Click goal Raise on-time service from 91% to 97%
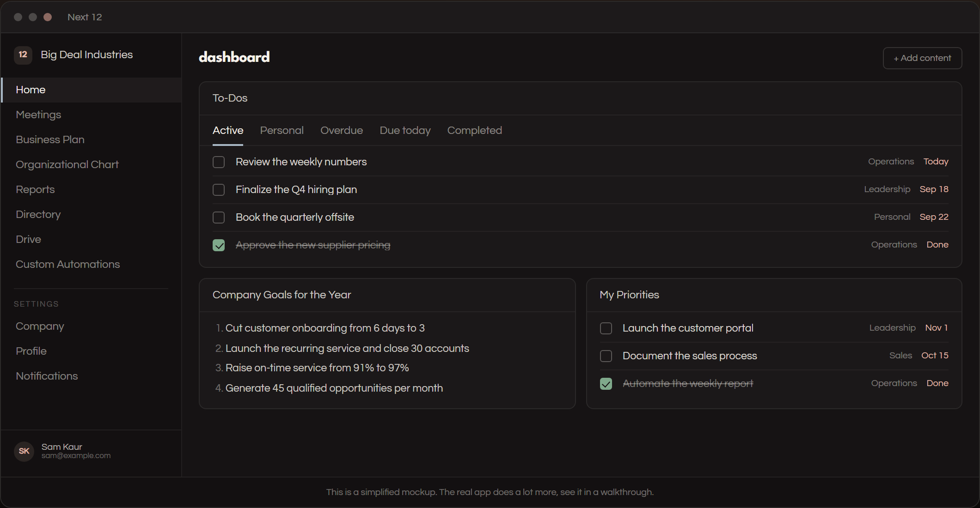Image resolution: width=980 pixels, height=508 pixels. click(317, 368)
